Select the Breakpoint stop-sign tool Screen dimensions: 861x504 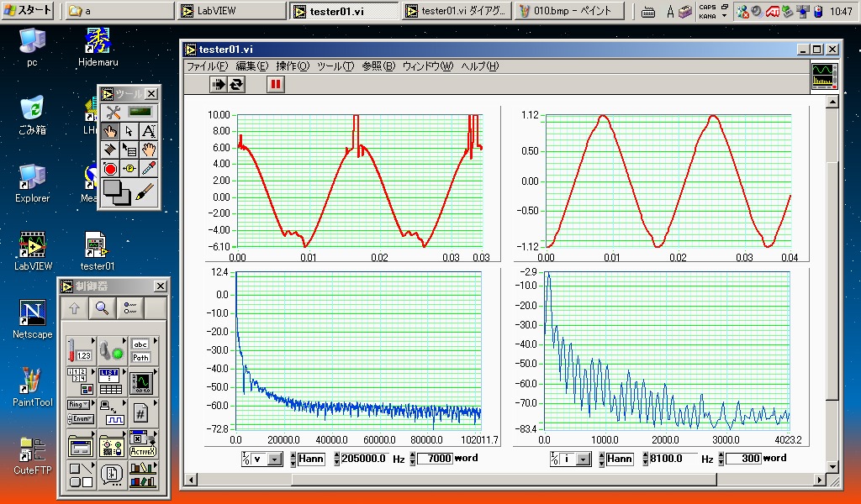[110, 169]
